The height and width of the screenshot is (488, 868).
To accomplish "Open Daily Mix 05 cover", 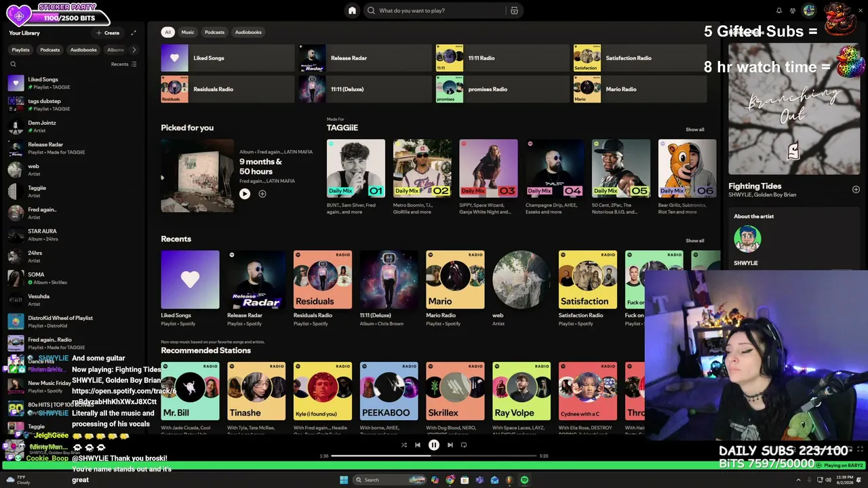I will click(x=621, y=169).
